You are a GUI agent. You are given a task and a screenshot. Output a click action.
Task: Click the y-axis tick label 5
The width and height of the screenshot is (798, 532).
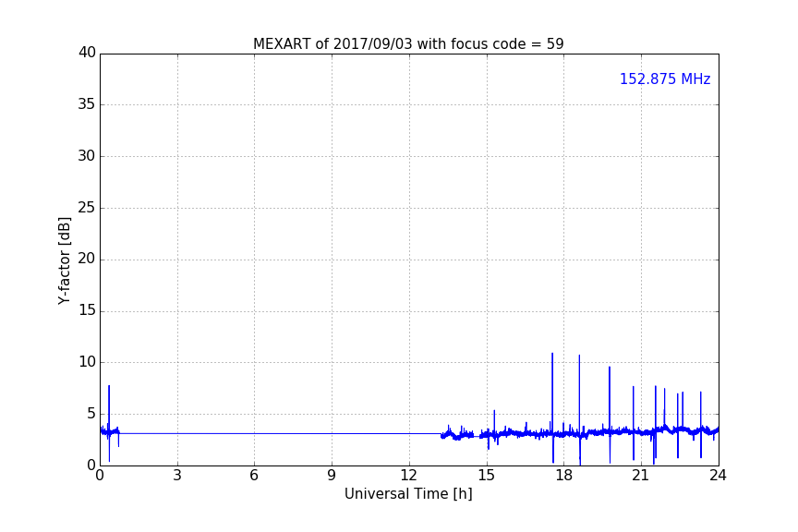91,414
